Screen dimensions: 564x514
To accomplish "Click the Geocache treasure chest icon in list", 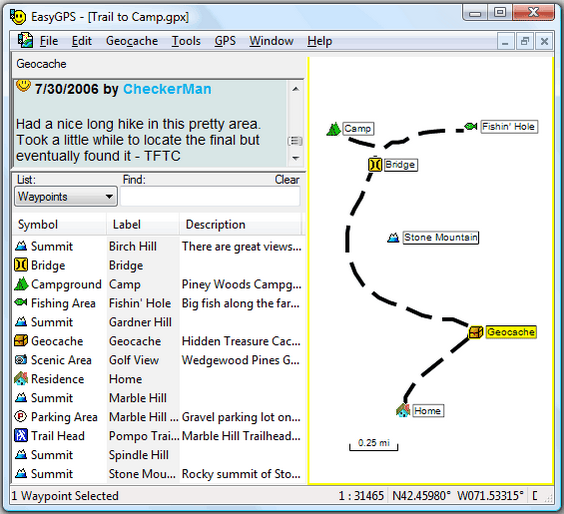I will [21, 340].
